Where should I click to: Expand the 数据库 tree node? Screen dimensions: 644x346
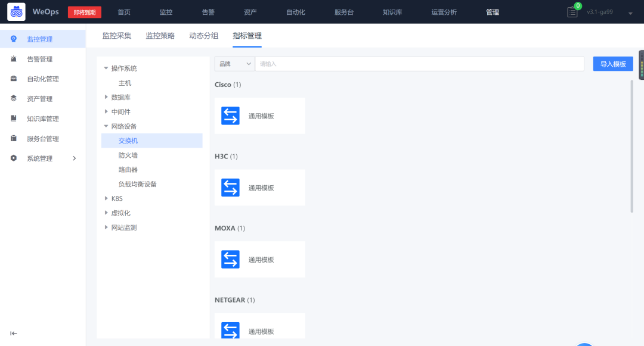coord(106,97)
